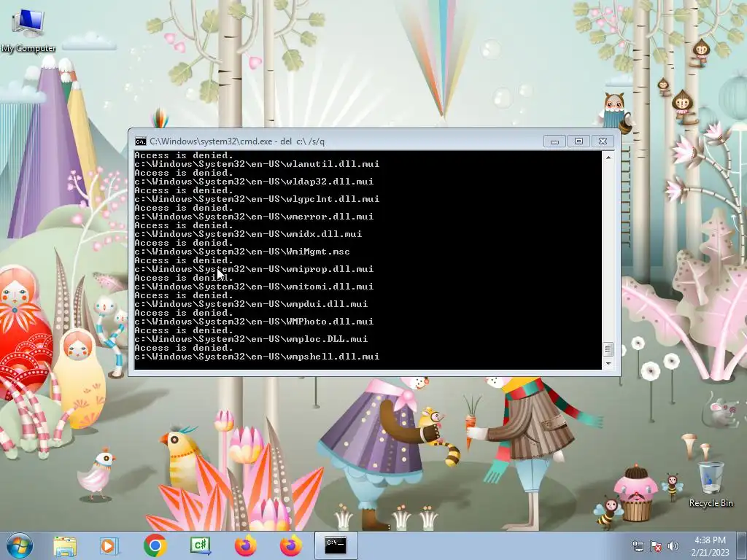
Task: Click the line ending wlanutil.dll.mui
Action: click(257, 164)
